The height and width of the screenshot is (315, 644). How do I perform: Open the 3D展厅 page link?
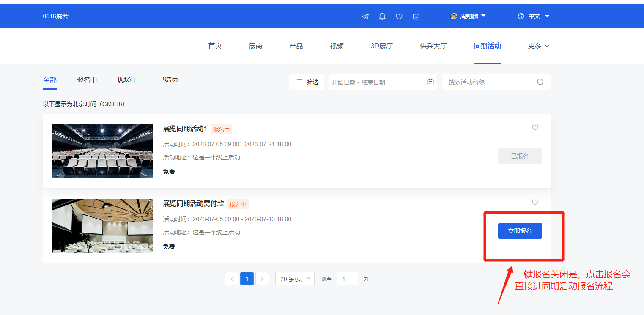381,46
